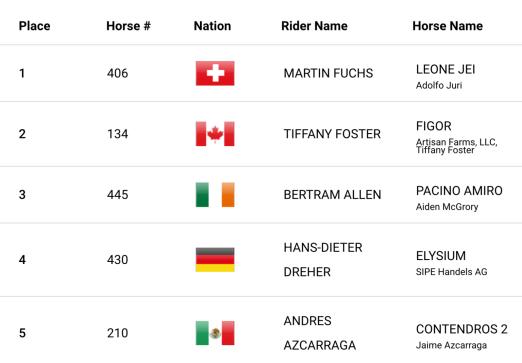
Task: Open rider MARTIN FUCHS
Action: coord(328,73)
